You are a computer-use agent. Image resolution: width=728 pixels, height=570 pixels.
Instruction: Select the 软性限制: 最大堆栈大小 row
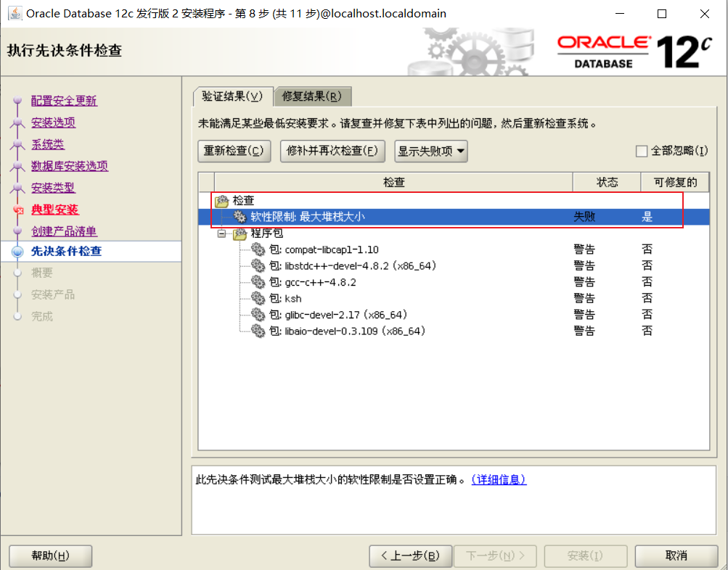pos(454,217)
